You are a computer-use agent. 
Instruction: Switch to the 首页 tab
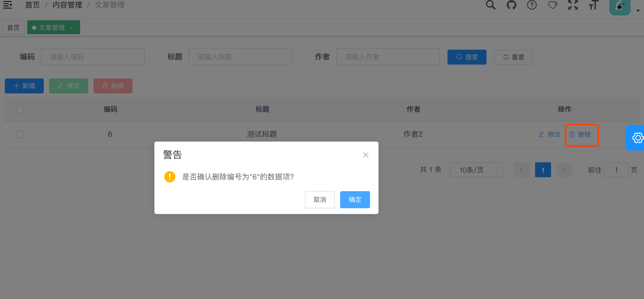13,27
